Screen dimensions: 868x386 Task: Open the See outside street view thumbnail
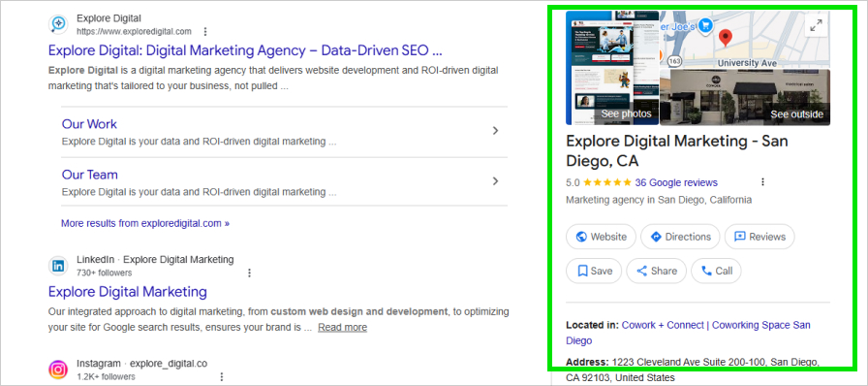(745, 97)
